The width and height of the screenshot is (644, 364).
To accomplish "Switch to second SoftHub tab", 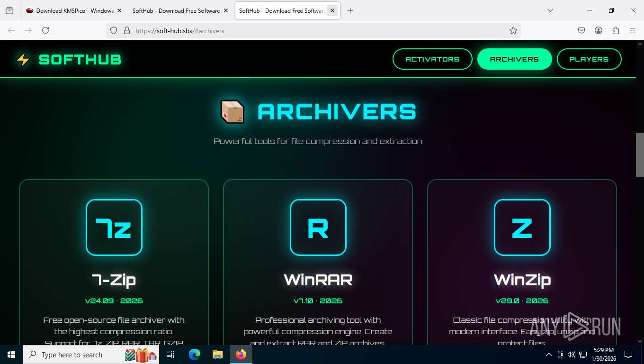I will tap(180, 10).
